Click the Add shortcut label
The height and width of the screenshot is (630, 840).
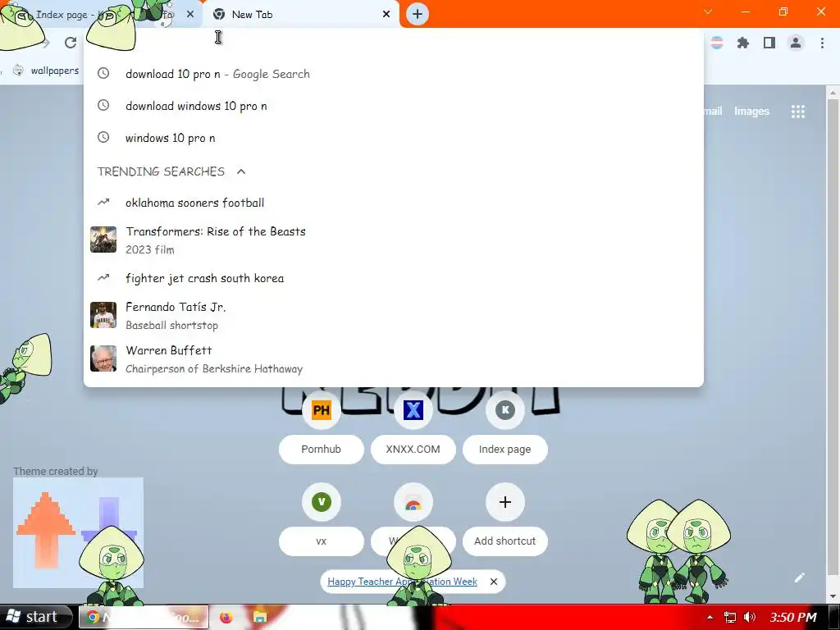pyautogui.click(x=504, y=541)
